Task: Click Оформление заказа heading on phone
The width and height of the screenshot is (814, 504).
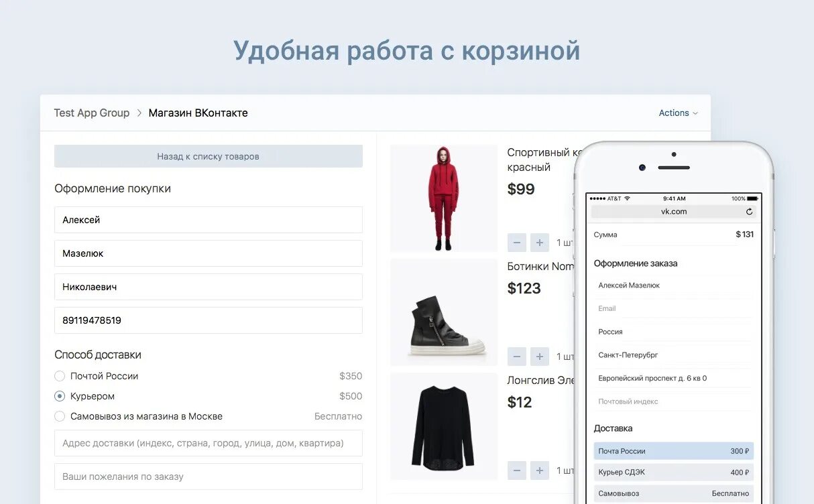Action: click(x=636, y=263)
